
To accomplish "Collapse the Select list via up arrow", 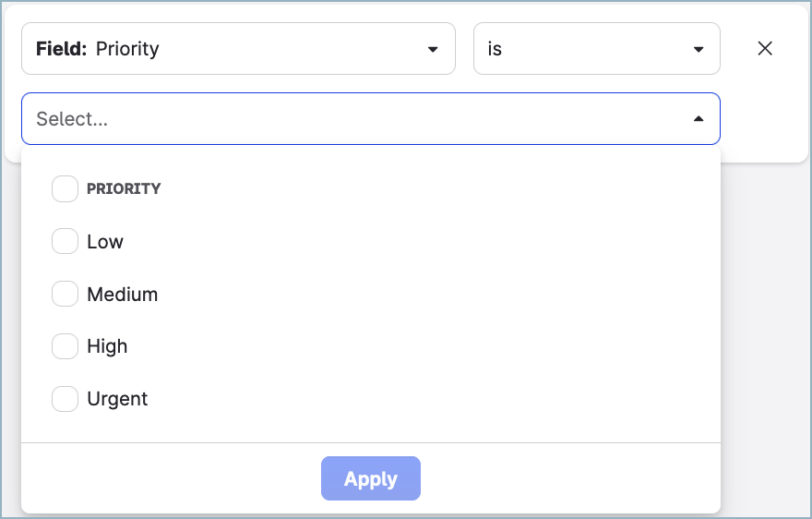I will (x=699, y=119).
